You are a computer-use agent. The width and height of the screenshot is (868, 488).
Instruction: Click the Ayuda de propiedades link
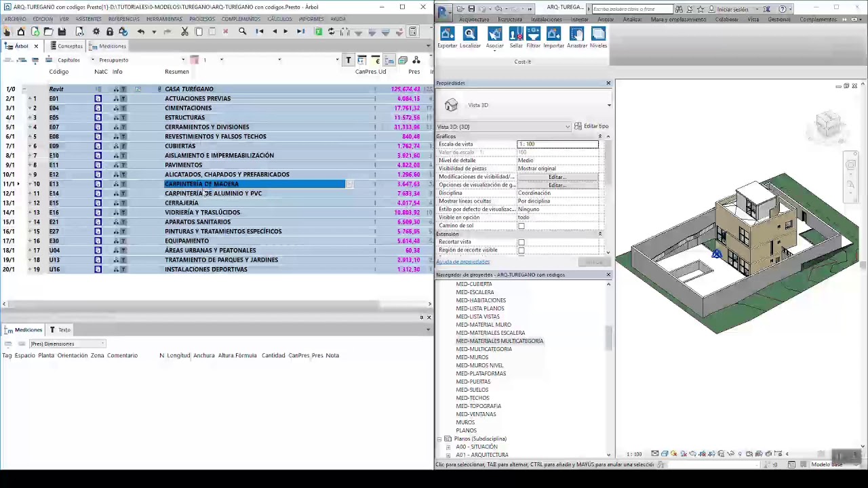(463, 262)
